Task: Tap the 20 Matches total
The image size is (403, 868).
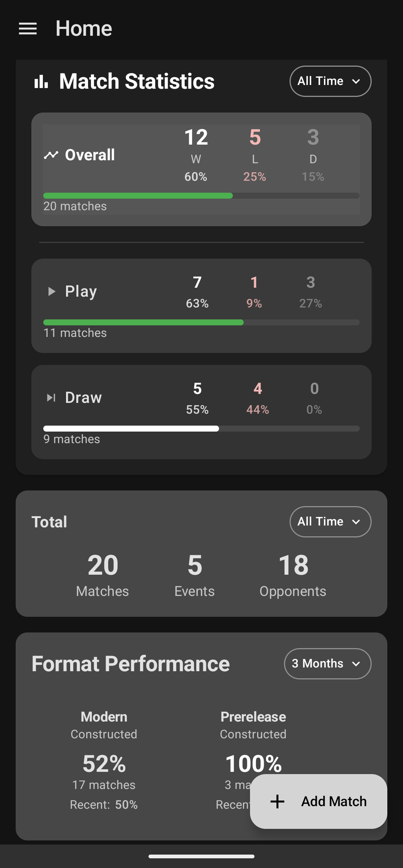Action: (x=103, y=576)
